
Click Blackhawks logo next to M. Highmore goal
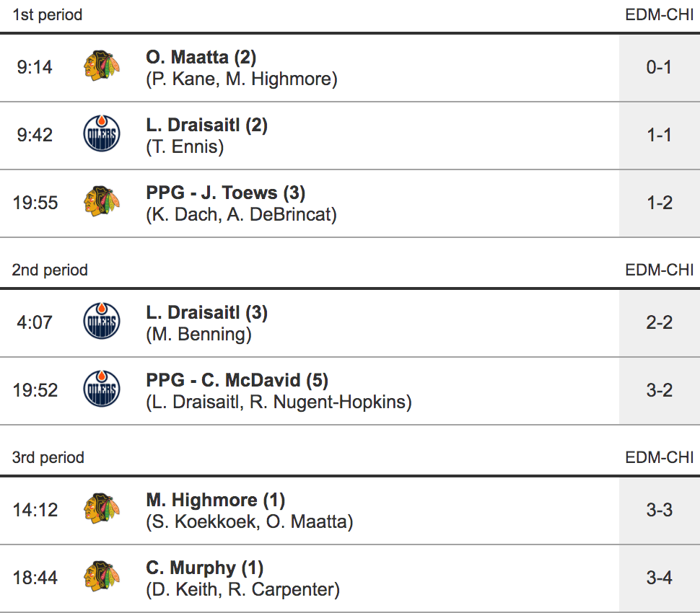click(101, 510)
